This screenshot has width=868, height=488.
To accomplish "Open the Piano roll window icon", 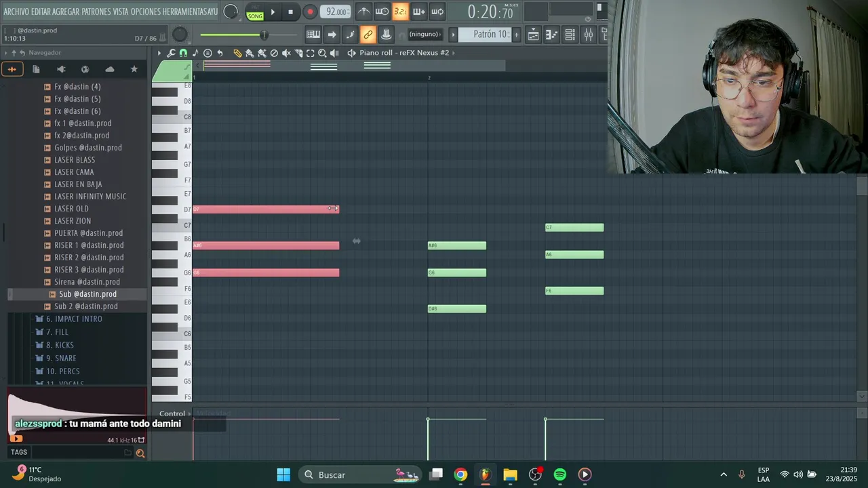I will [552, 35].
